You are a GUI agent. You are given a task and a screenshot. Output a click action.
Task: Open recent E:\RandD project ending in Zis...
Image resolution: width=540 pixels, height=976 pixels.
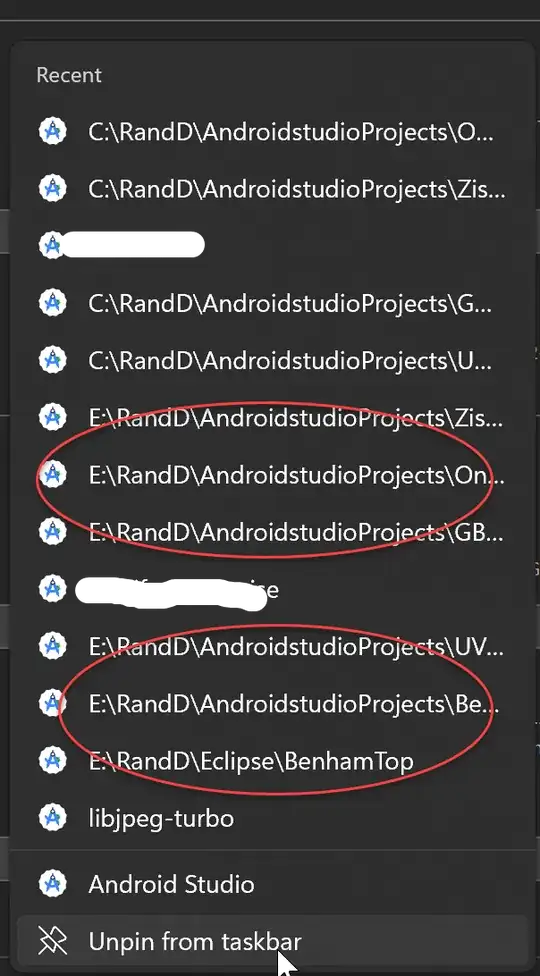coord(274,418)
